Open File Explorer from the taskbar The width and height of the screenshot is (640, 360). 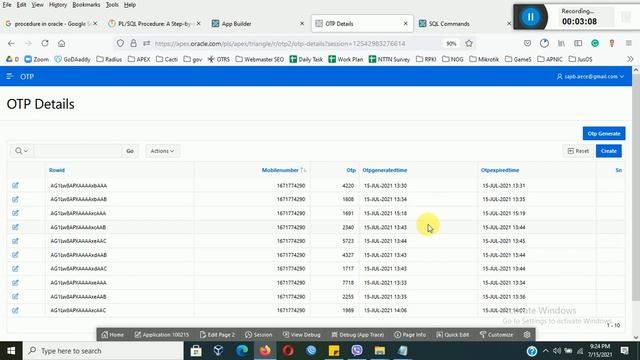point(380,351)
